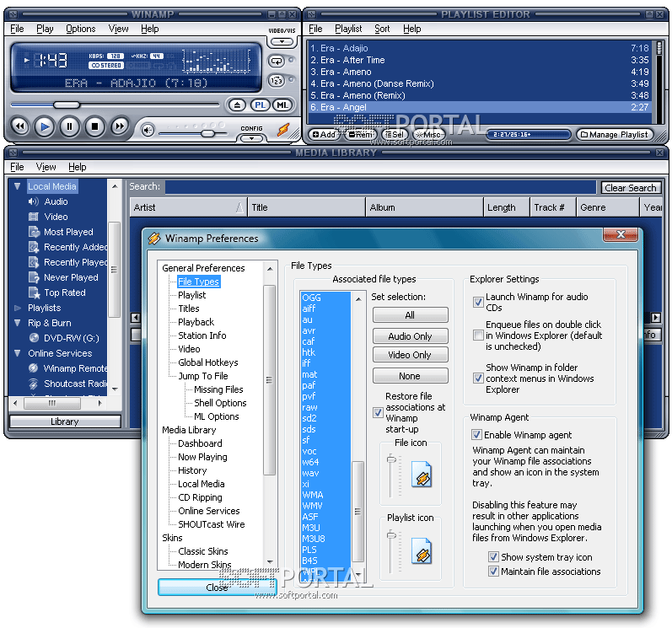This screenshot has width=672, height=628.
Task: Click the Manage Playlist button
Action: (615, 135)
